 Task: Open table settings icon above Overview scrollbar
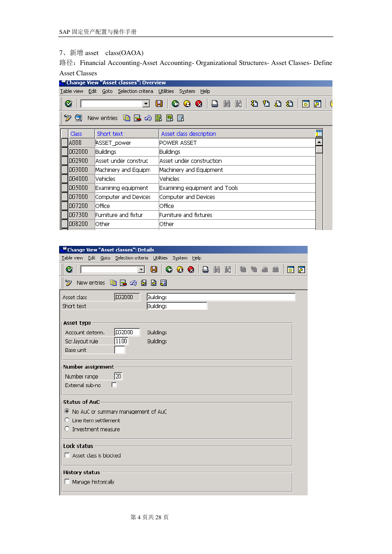point(319,134)
